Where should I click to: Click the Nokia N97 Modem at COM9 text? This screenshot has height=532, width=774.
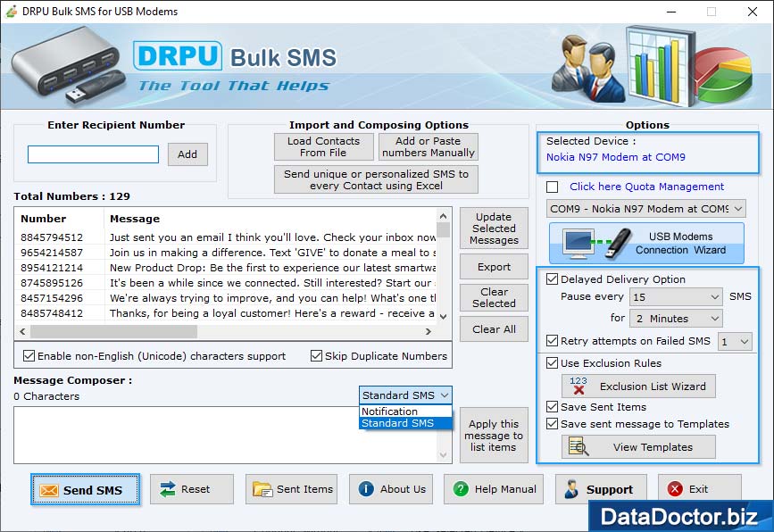pos(616,157)
